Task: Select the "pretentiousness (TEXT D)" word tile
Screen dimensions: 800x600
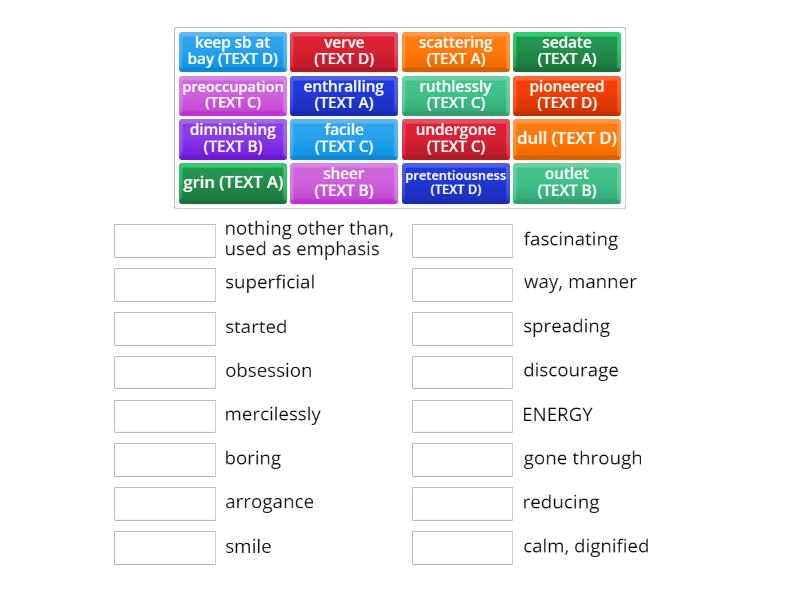Action: [455, 183]
